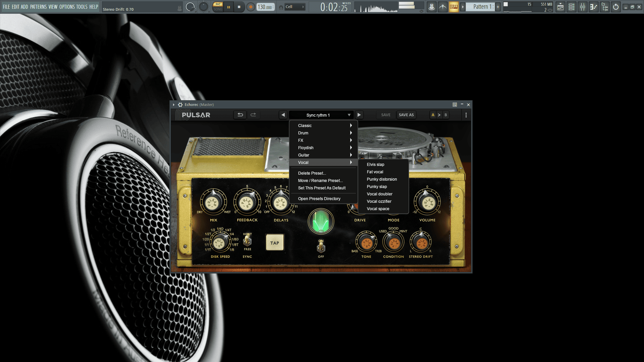
Task: Open Echorec plugin options gear icon
Action: pyautogui.click(x=180, y=105)
